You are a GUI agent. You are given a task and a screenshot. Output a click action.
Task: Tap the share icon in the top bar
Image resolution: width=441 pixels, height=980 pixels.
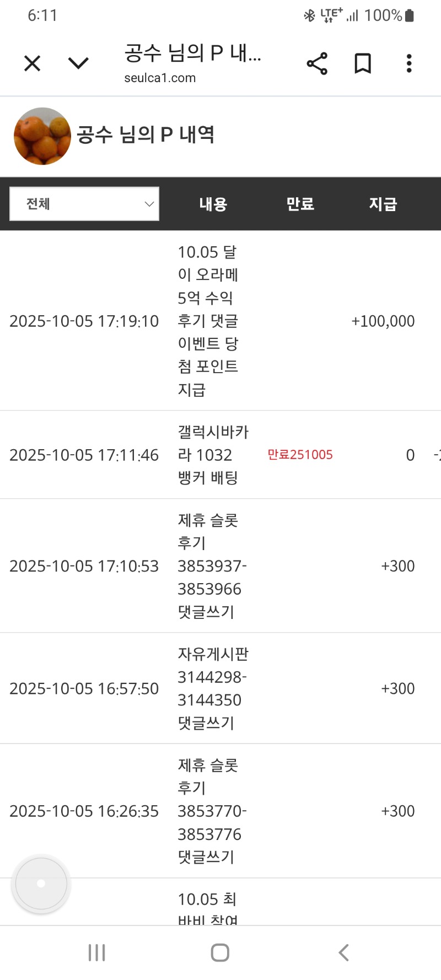click(317, 63)
